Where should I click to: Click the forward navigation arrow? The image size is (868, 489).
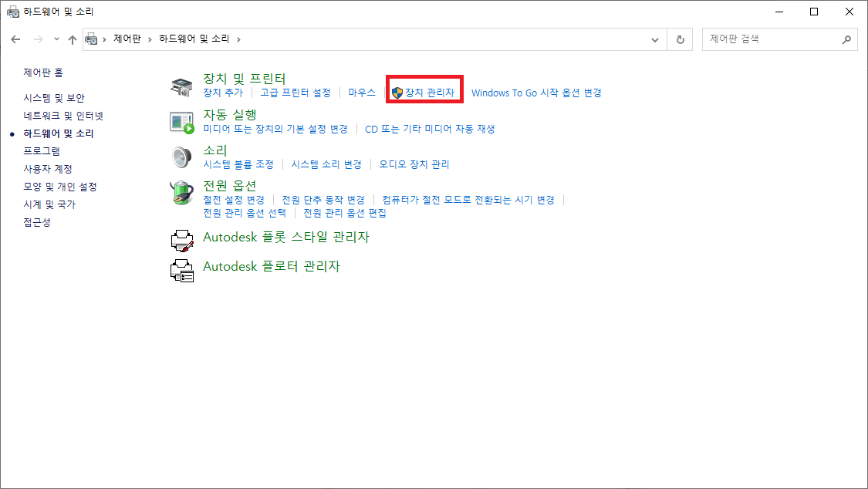(x=39, y=39)
